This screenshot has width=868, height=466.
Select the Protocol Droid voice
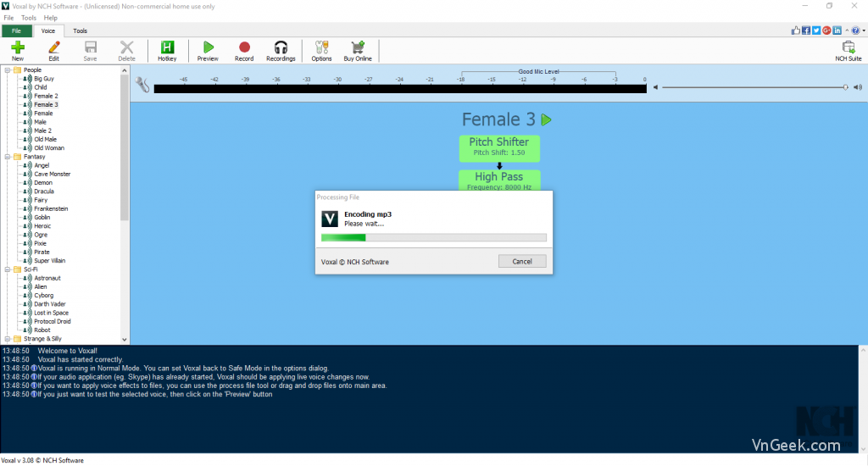(x=52, y=322)
